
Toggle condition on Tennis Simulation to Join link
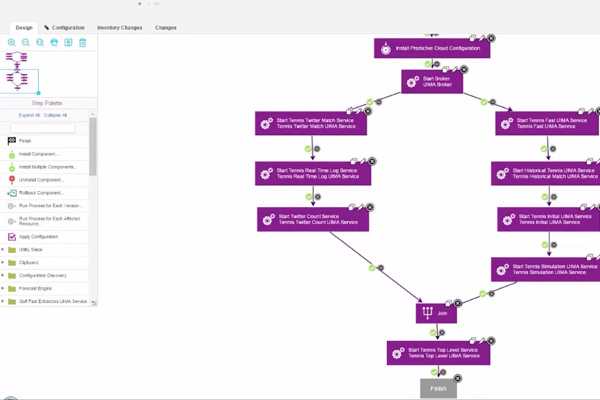click(483, 294)
